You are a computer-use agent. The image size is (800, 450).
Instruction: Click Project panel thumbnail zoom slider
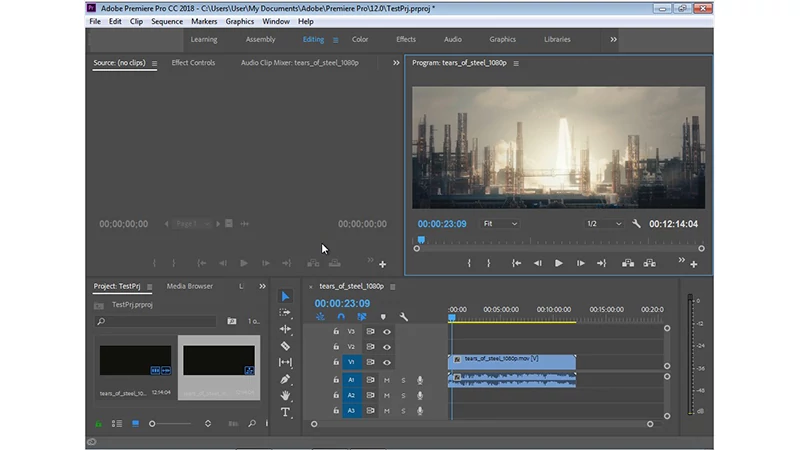click(170, 423)
